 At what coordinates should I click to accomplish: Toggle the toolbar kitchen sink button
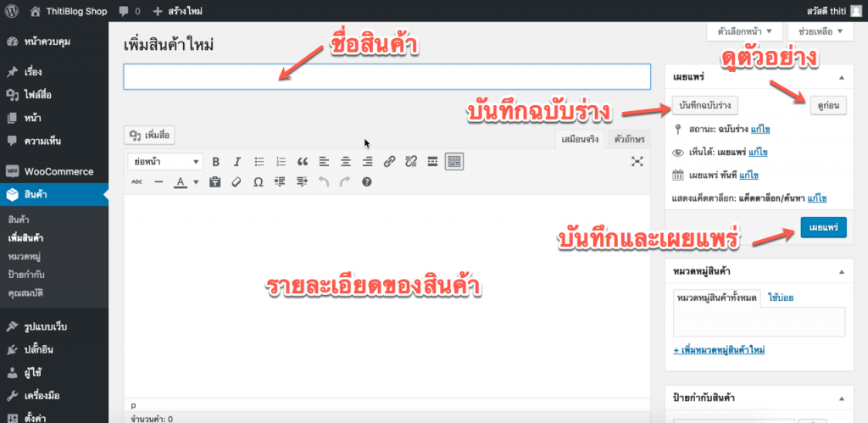point(454,161)
